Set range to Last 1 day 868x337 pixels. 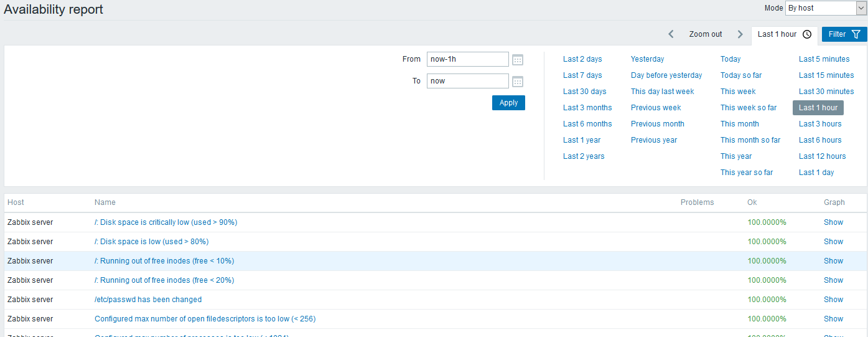point(816,173)
